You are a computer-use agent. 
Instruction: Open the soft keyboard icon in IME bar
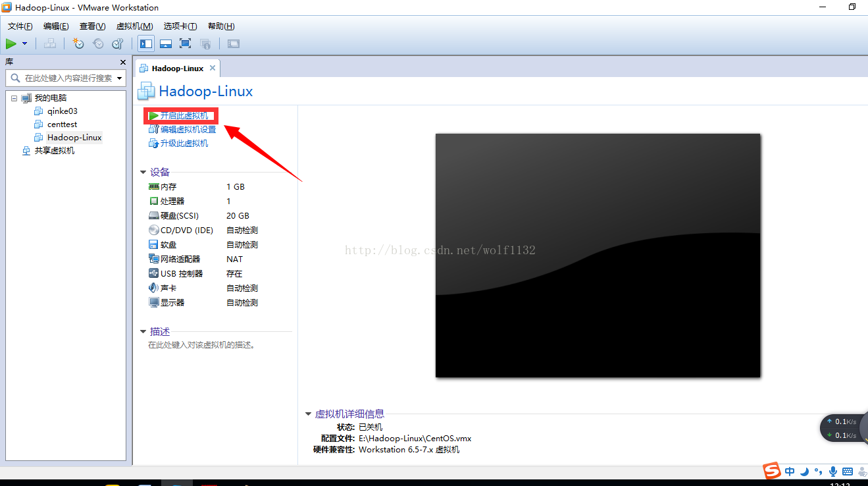point(848,472)
